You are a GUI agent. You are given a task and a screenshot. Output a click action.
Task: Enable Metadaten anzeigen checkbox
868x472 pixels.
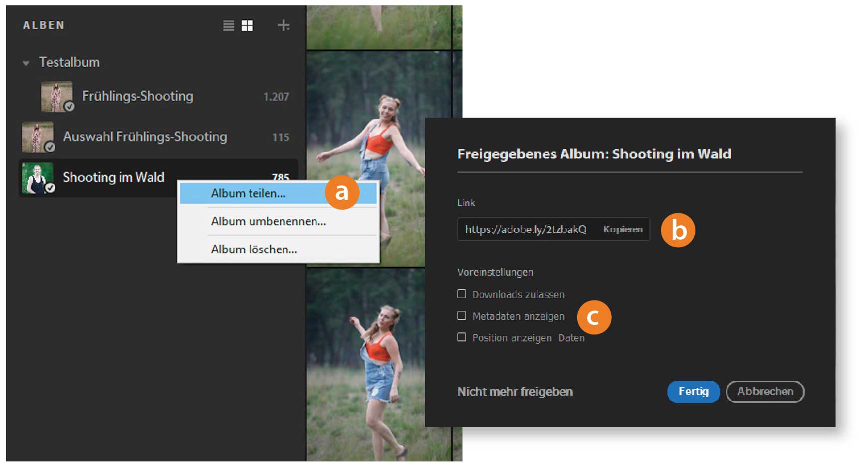tap(462, 315)
